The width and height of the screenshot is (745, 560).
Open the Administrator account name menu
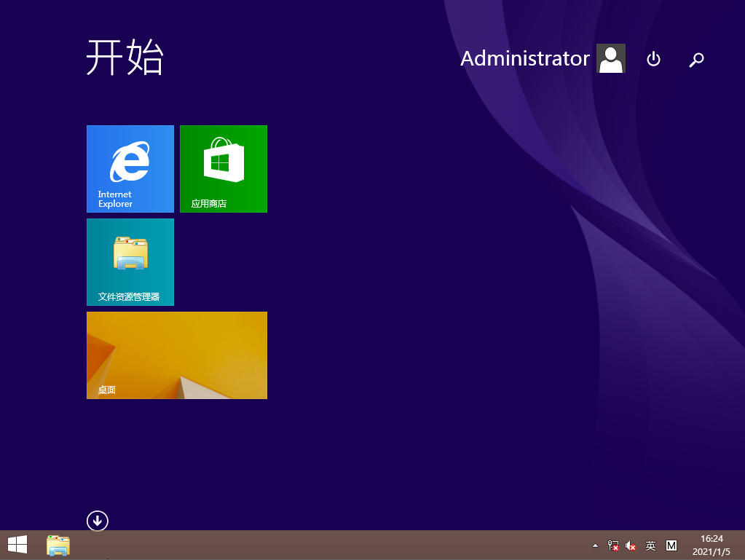tap(524, 58)
